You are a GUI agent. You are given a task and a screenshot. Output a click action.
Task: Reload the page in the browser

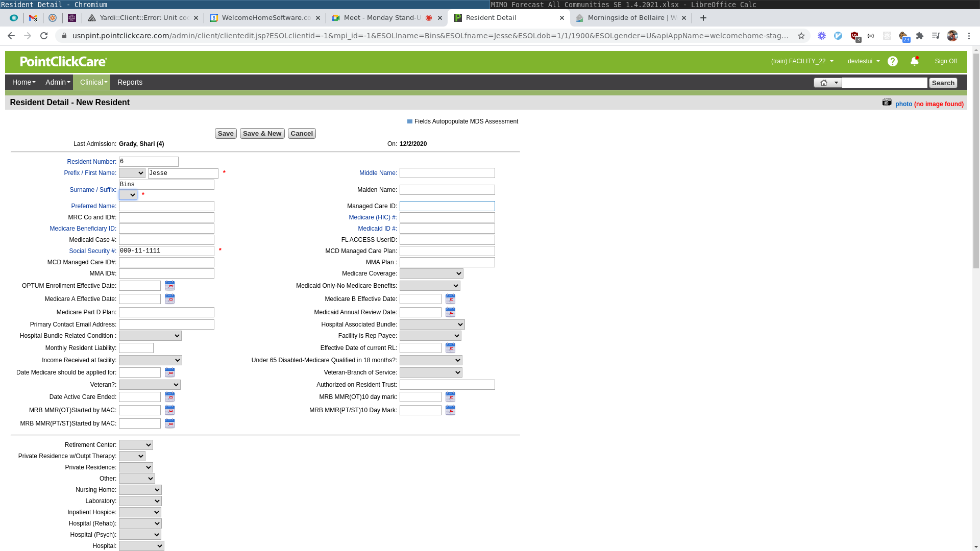(x=44, y=36)
